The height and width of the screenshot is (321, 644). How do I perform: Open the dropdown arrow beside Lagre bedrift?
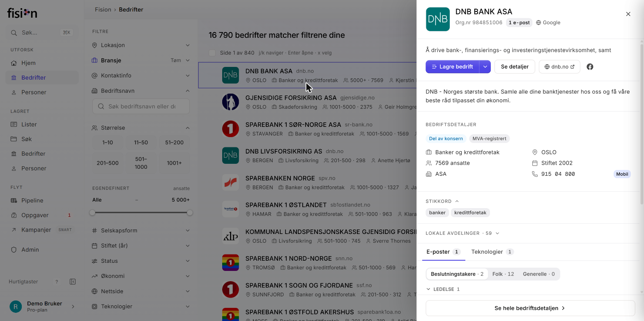pos(485,66)
